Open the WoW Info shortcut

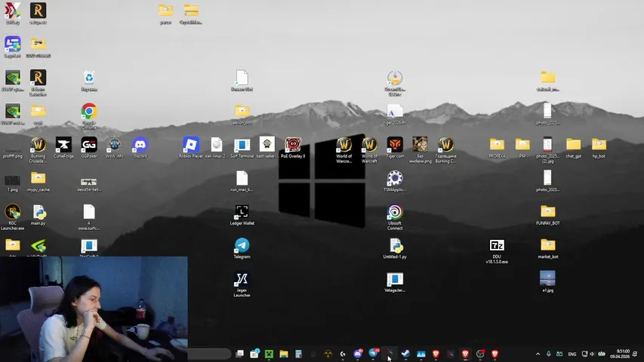pos(115,148)
